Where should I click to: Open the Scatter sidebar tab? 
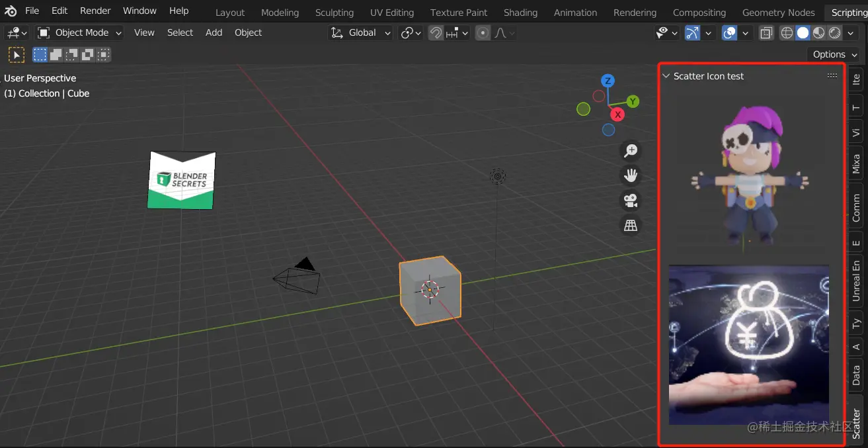(x=856, y=423)
